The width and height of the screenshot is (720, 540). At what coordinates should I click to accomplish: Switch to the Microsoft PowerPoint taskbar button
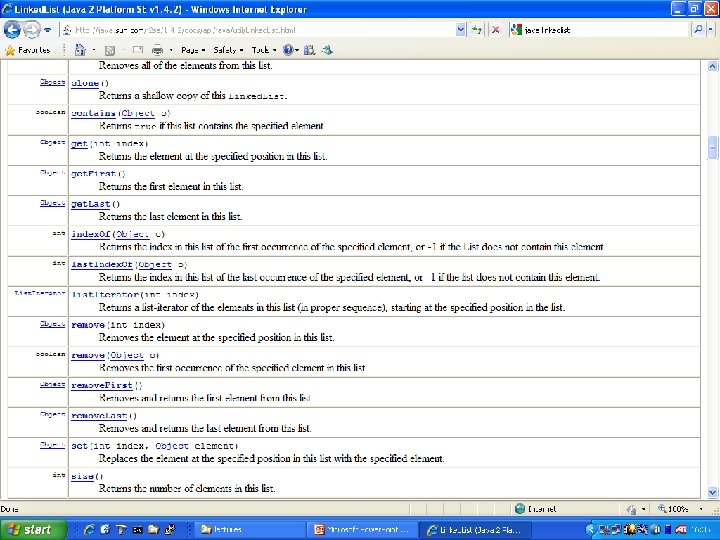click(363, 529)
